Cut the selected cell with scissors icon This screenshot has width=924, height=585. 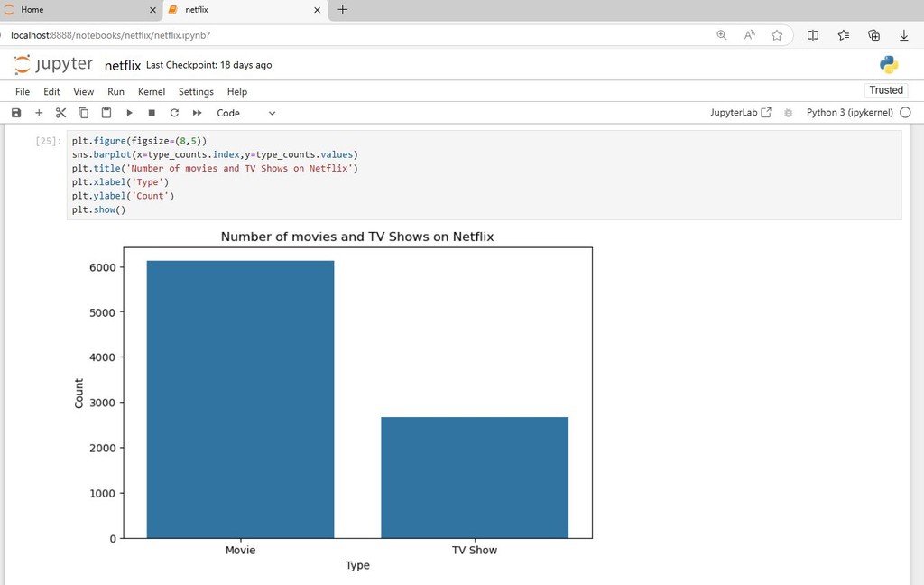coord(60,113)
